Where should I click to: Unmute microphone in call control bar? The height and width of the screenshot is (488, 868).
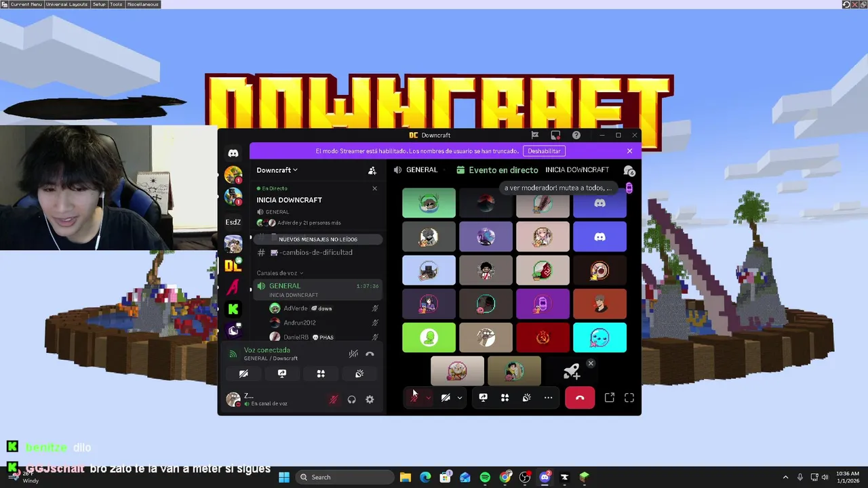[x=414, y=398]
